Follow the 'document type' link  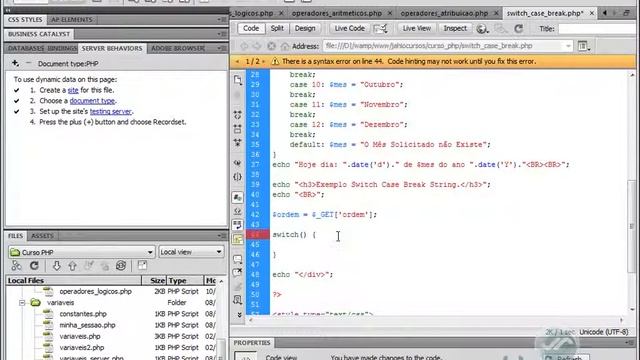(92, 101)
